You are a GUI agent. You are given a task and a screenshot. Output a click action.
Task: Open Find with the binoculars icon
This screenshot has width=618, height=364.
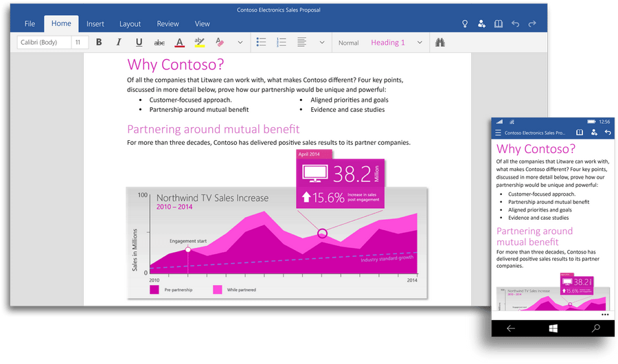pyautogui.click(x=440, y=43)
